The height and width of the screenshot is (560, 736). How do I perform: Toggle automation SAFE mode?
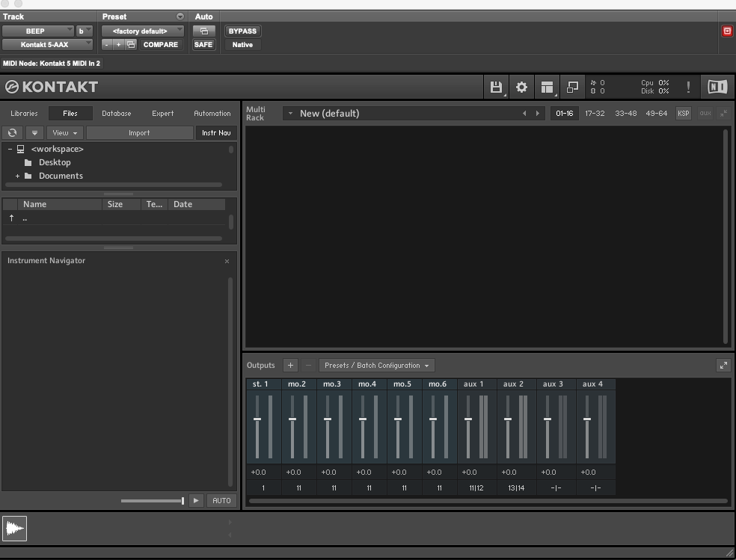pos(203,45)
